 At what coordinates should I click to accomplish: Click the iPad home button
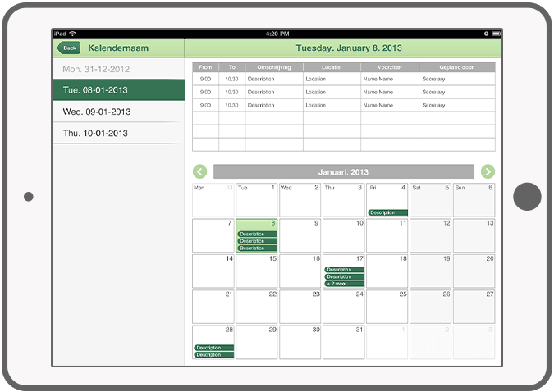(x=527, y=196)
